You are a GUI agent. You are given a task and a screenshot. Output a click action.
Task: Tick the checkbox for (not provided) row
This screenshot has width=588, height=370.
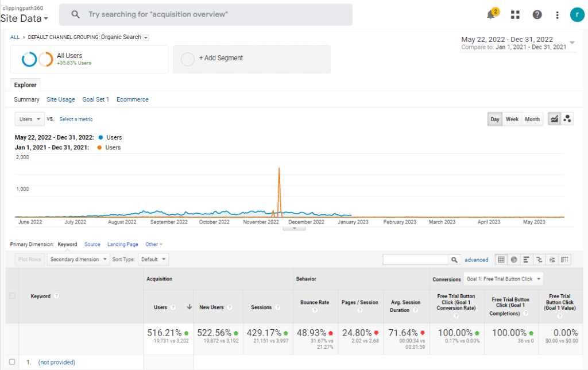[12, 363]
